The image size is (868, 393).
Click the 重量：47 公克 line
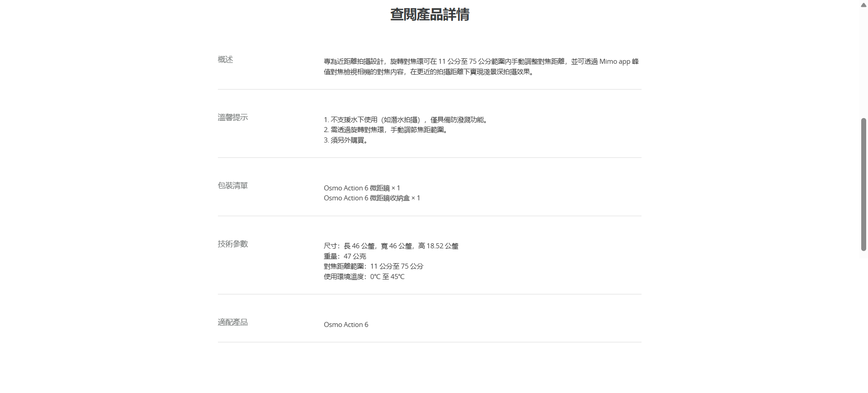pos(345,256)
